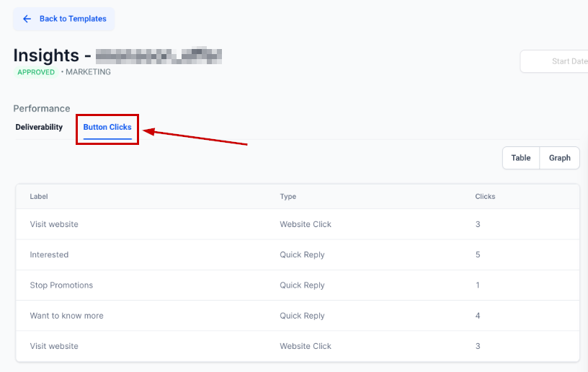Viewport: 588px width, 372px height.
Task: Go back via Back to Templates text
Action: (x=73, y=19)
